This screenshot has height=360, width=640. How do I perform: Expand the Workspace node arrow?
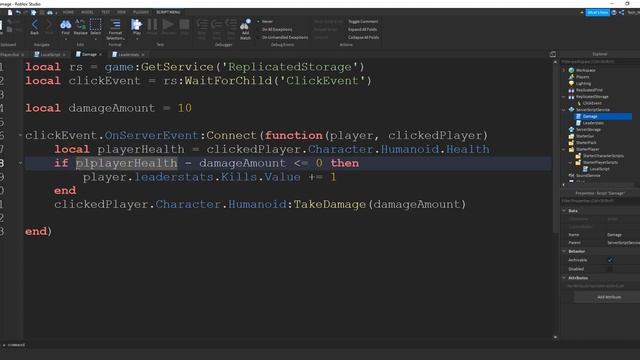coord(564,70)
